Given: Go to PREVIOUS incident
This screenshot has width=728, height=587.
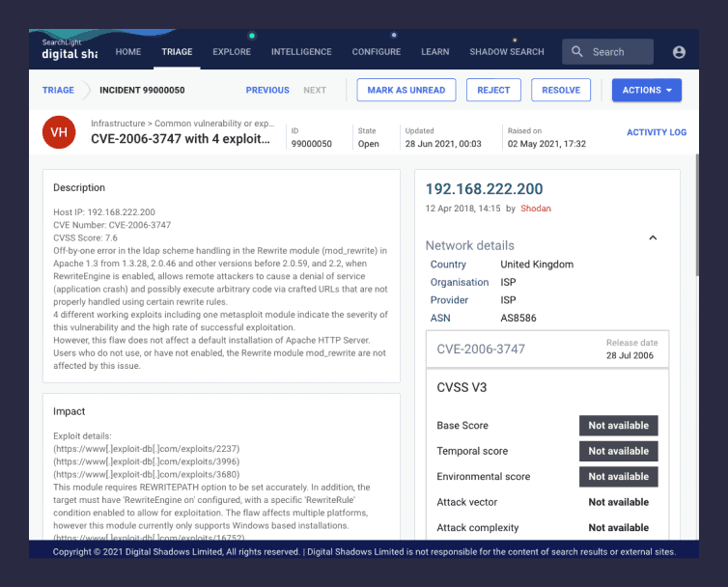Looking at the screenshot, I should click(x=267, y=90).
